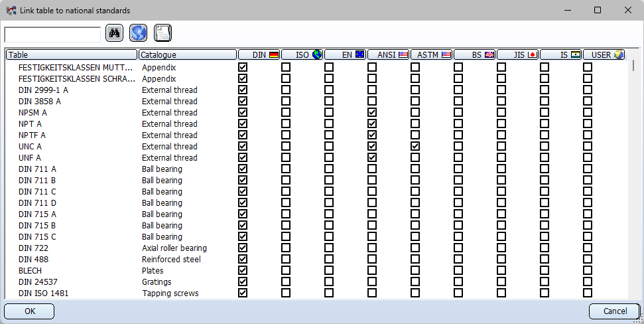Click the JIS column header

(518, 54)
